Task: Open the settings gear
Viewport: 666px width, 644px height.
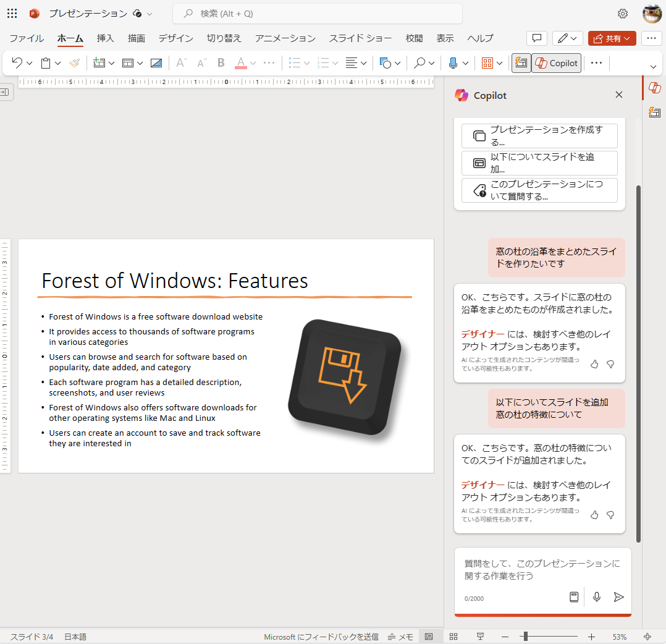Action: [x=622, y=14]
